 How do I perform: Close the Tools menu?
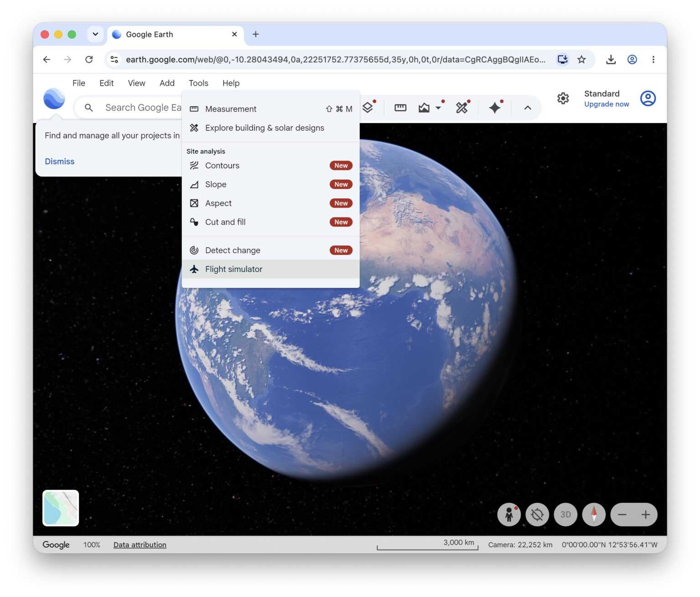point(199,83)
